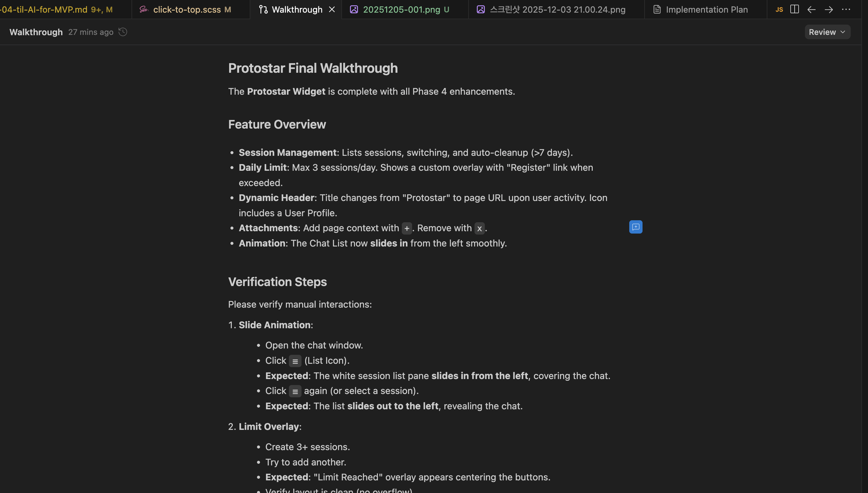Open the Review dropdown
The width and height of the screenshot is (868, 493).
[x=827, y=32]
